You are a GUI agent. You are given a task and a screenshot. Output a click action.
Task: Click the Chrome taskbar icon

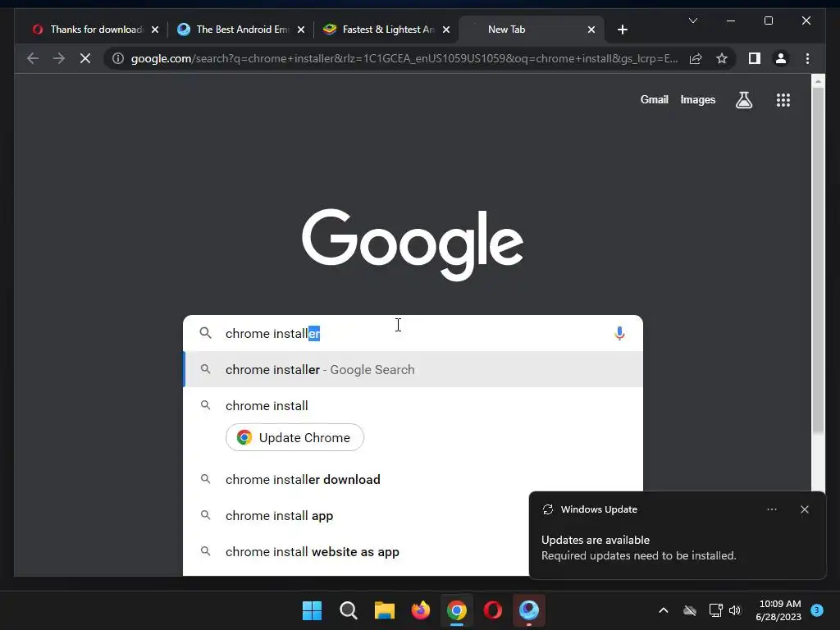point(456,610)
